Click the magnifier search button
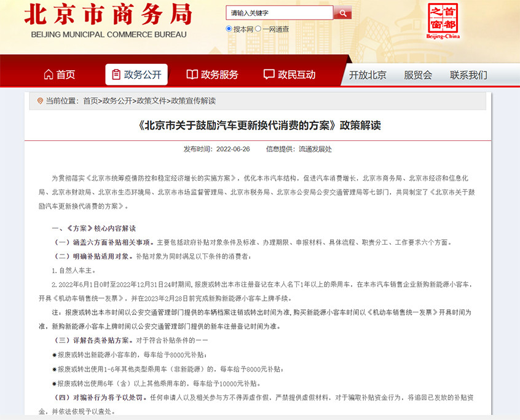 [x=342, y=13]
